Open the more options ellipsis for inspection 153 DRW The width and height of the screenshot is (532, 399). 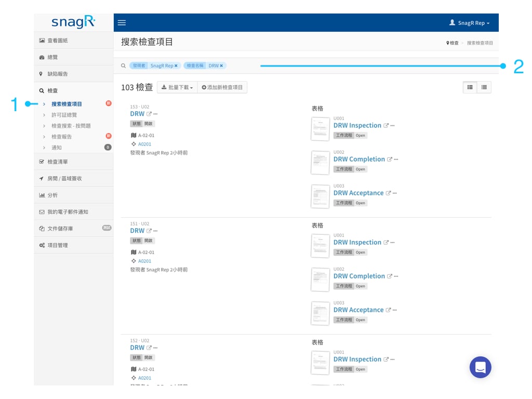tap(155, 114)
